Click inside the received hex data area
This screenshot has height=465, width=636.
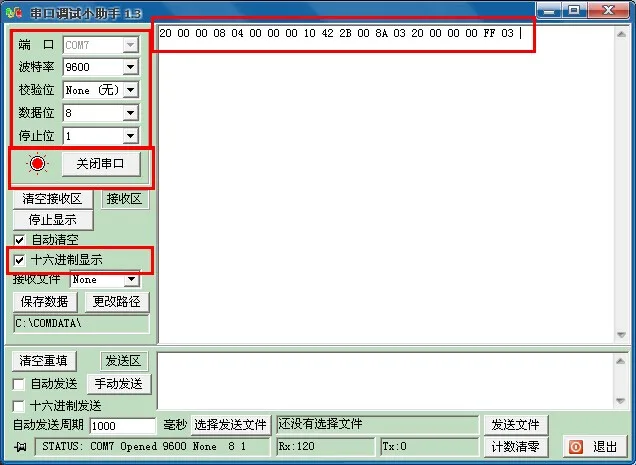pyautogui.click(x=385, y=185)
